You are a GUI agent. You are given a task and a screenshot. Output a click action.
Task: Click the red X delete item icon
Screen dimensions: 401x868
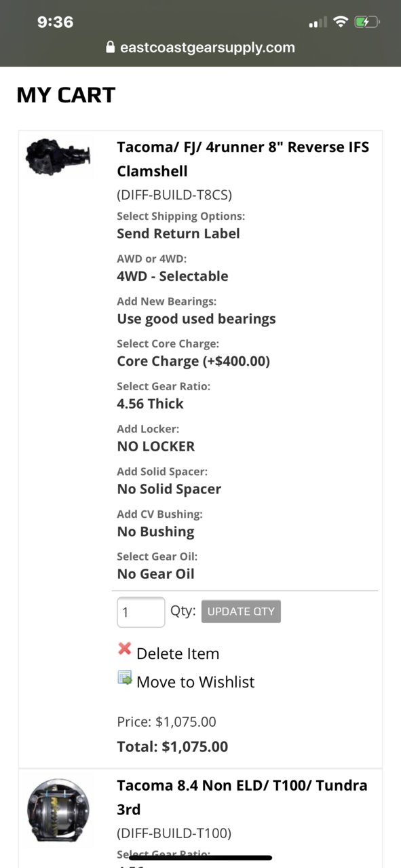click(x=124, y=648)
